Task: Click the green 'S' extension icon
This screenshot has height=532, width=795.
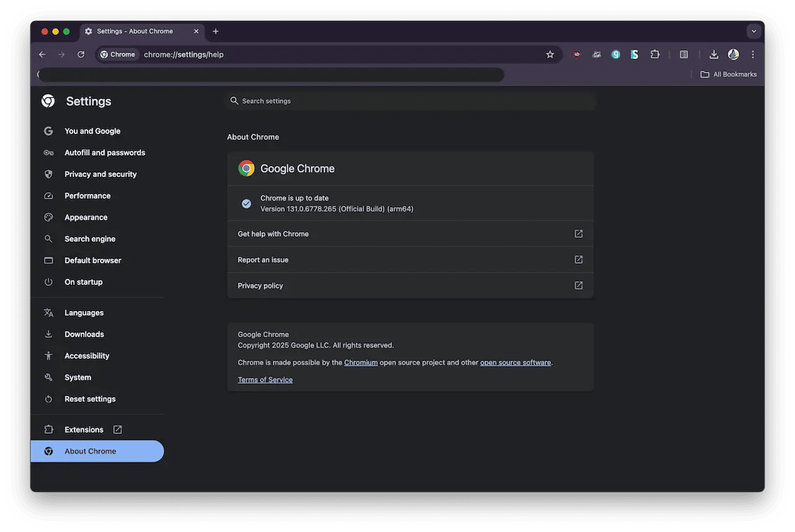Action: (635, 54)
